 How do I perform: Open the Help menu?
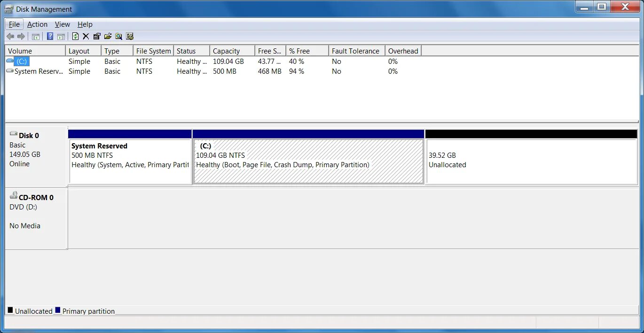pos(85,24)
